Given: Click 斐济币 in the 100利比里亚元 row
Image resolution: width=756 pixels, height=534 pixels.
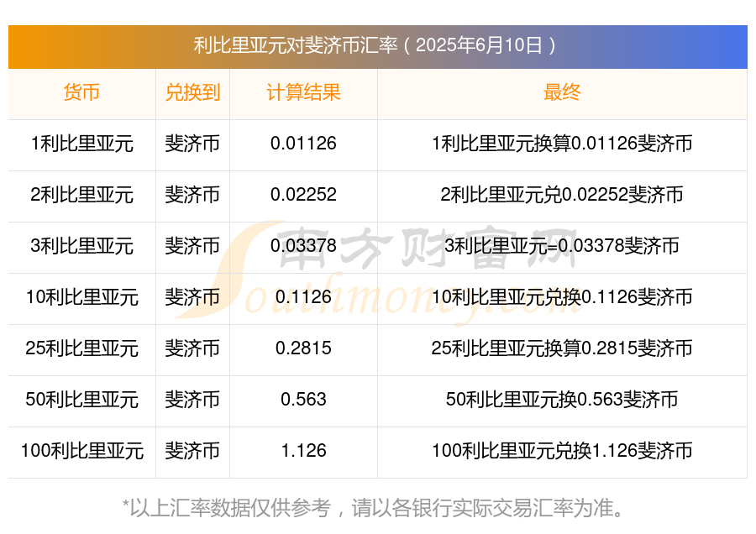Looking at the screenshot, I should [x=192, y=451].
